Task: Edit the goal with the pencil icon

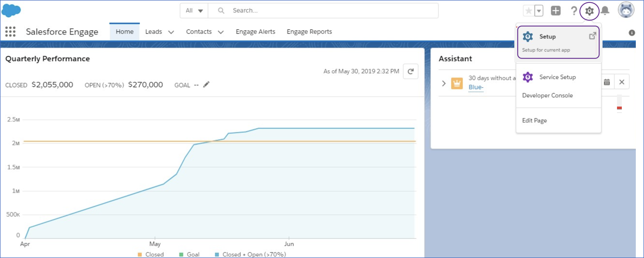Action: click(x=206, y=85)
